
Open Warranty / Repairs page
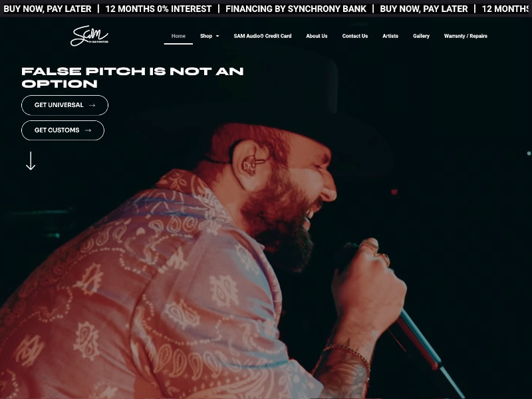click(465, 36)
